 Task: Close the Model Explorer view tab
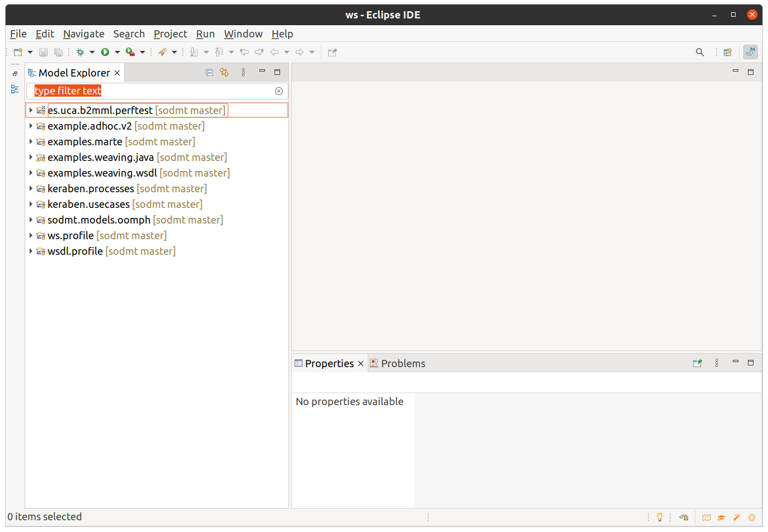[x=117, y=73]
